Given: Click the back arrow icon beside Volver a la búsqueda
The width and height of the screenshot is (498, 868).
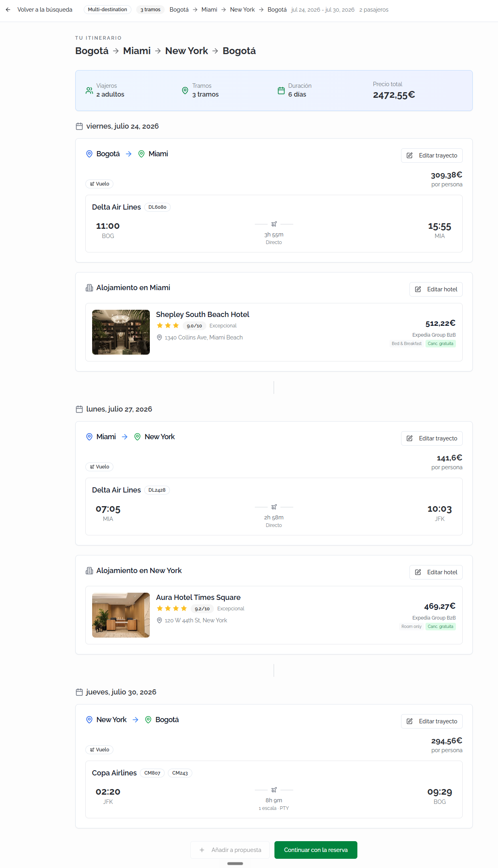Looking at the screenshot, I should click(x=8, y=10).
